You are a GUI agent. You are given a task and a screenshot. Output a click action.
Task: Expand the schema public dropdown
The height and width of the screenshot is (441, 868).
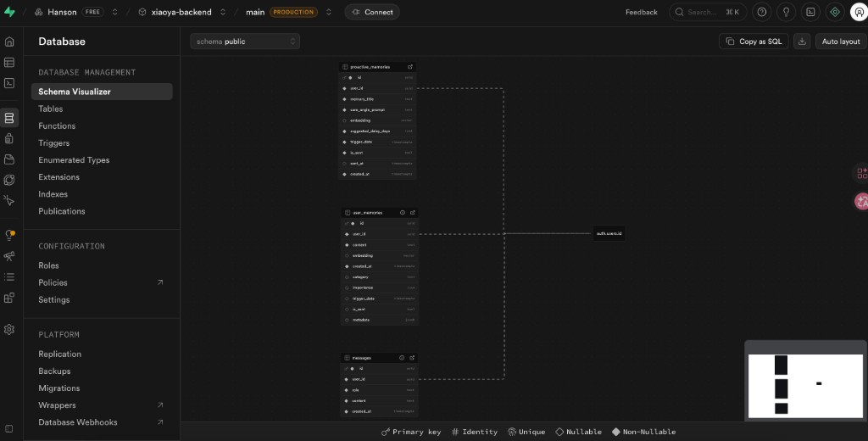coord(245,42)
